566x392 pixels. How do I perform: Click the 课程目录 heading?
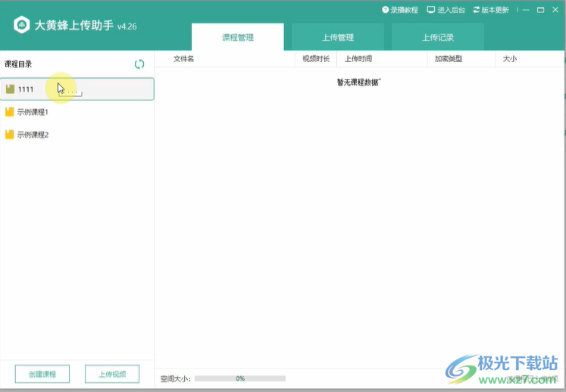click(x=18, y=64)
